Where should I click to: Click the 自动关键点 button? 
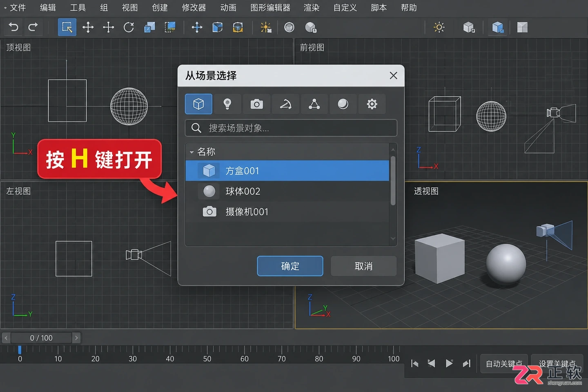pyautogui.click(x=504, y=363)
